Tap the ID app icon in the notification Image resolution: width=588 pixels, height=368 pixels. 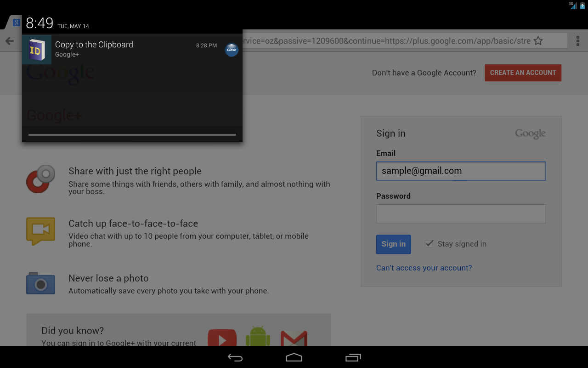click(x=37, y=50)
